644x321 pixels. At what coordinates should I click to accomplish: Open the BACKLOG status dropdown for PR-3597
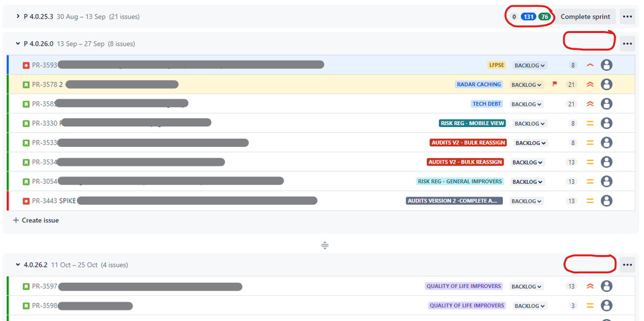click(x=527, y=287)
